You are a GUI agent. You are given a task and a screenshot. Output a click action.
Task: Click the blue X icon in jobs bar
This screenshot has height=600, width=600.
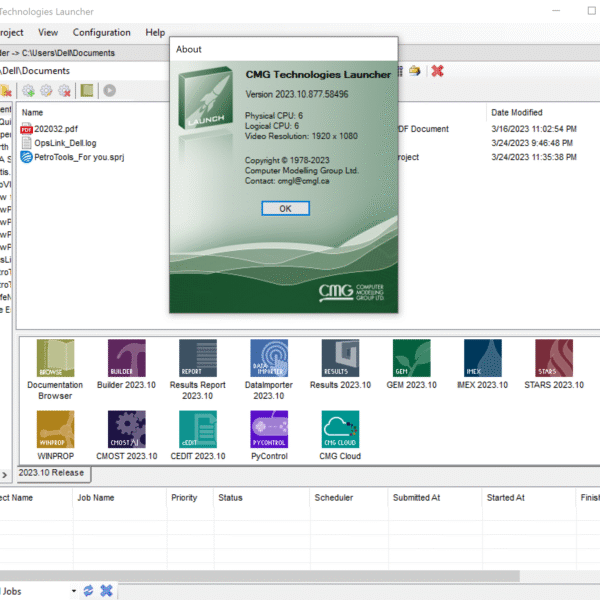106,590
